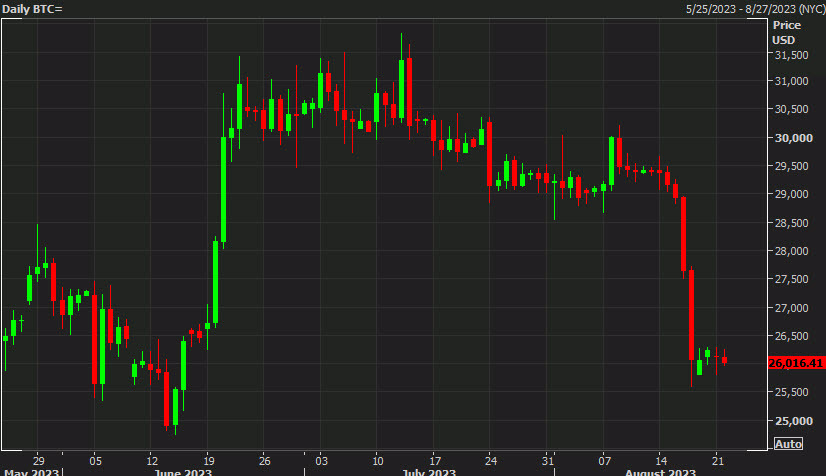826x476 pixels.
Task: Click the date label 26 on time axis
Action: (264, 461)
